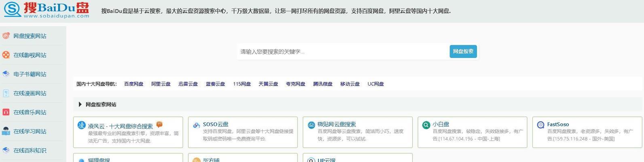This screenshot has height=162, width=644.
Task: Open 在线百科知识 in the sidebar
Action: [x=30, y=150]
